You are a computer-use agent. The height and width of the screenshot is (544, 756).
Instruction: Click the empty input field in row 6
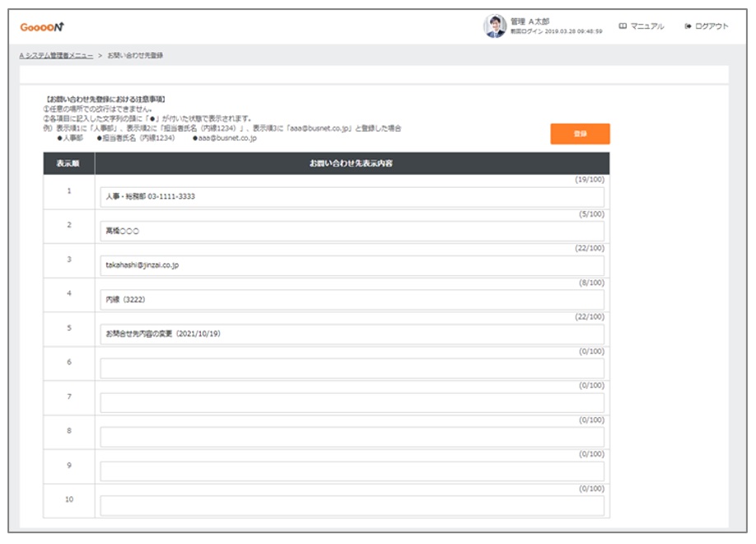(352, 368)
